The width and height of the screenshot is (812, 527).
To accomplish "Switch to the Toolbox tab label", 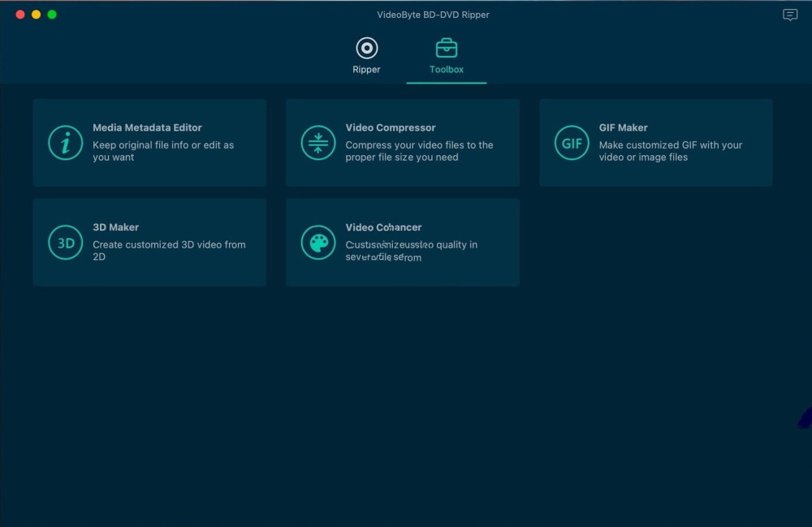I will pos(447,69).
